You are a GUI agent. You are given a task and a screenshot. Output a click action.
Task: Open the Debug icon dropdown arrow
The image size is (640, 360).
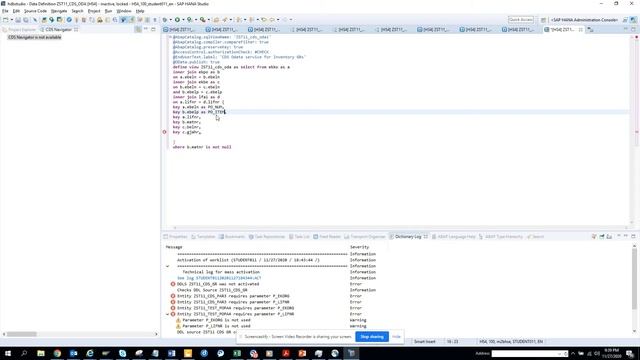(170, 20)
